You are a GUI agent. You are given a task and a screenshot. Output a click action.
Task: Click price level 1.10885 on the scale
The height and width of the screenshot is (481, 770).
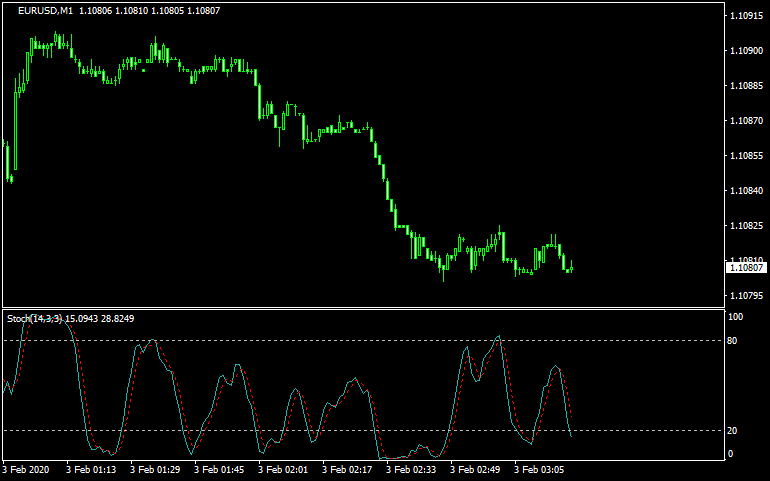click(x=747, y=85)
